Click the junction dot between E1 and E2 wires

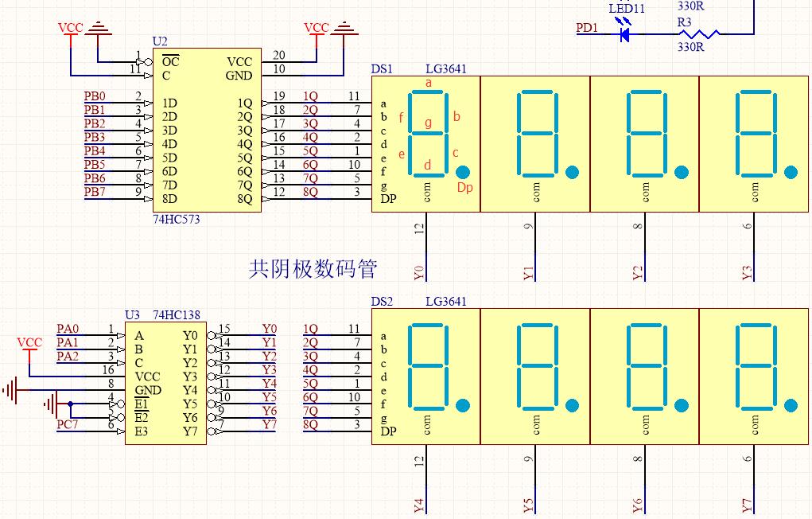pyautogui.click(x=71, y=404)
